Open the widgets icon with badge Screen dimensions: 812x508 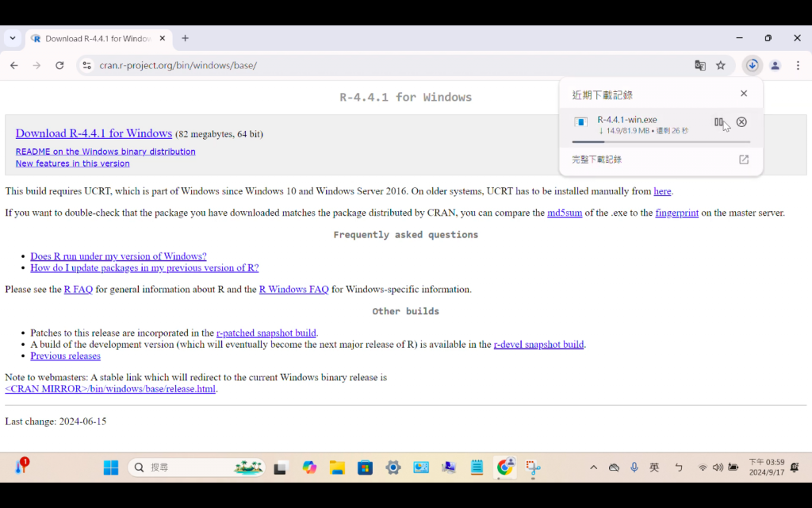tap(21, 466)
